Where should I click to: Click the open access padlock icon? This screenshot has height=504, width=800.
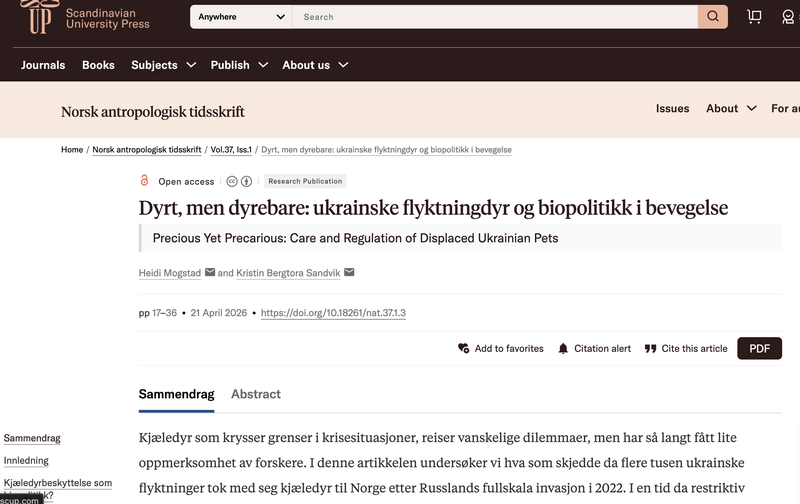[x=145, y=181]
